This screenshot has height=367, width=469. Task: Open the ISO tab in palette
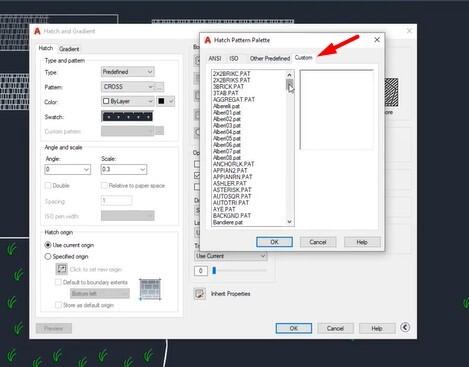[x=234, y=59]
